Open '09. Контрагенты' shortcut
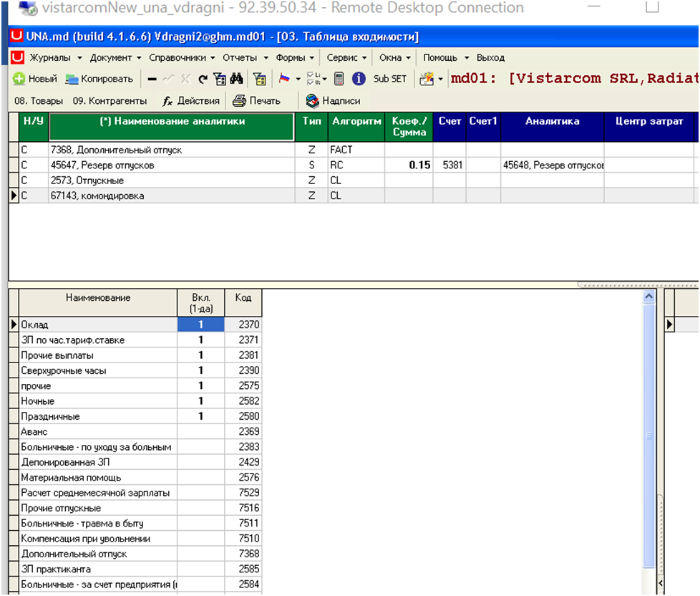This screenshot has width=700, height=596. point(110,101)
